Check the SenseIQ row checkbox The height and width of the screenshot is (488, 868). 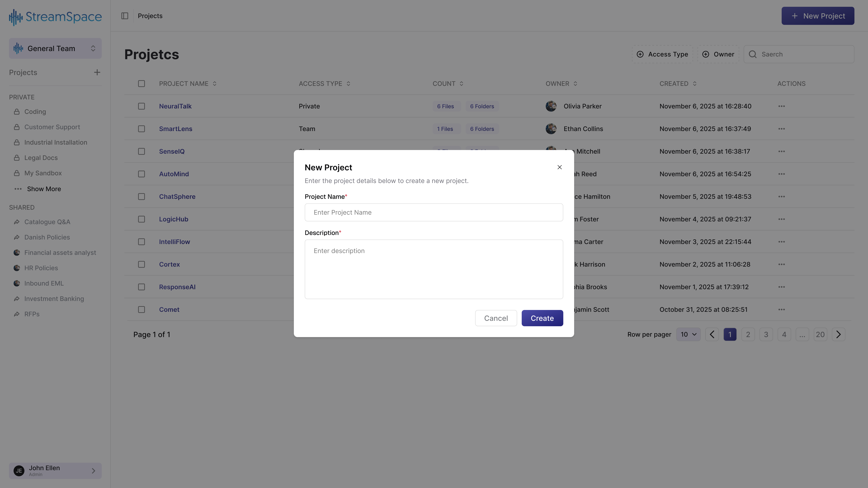(x=142, y=151)
